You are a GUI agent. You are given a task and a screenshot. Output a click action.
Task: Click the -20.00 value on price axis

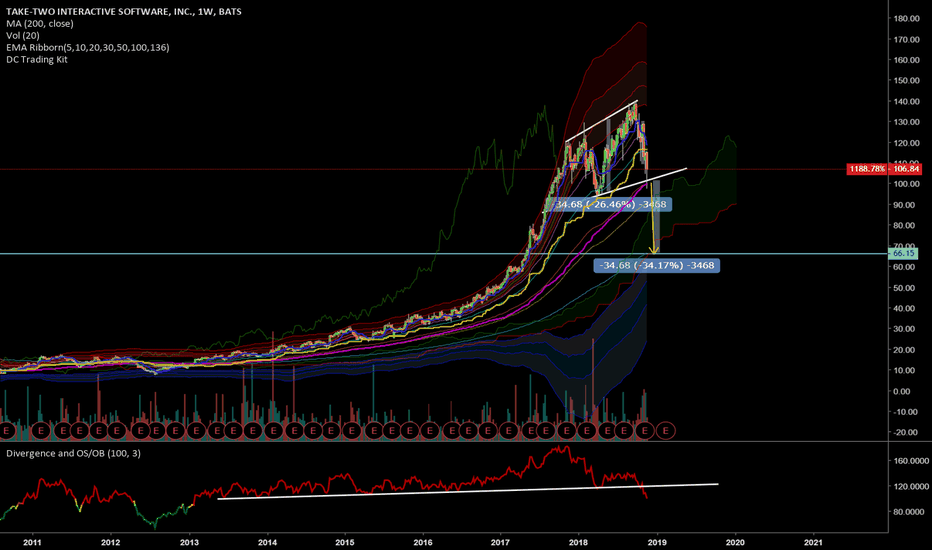pyautogui.click(x=906, y=432)
